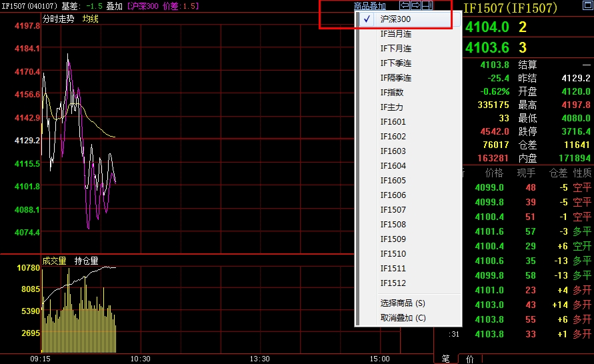The width and height of the screenshot is (594, 364).
Task: Select IF当月连 from overlay menu
Action: pyautogui.click(x=395, y=34)
